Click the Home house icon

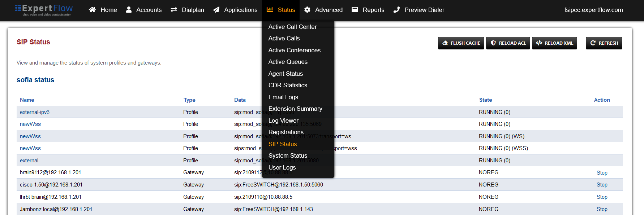pos(92,10)
